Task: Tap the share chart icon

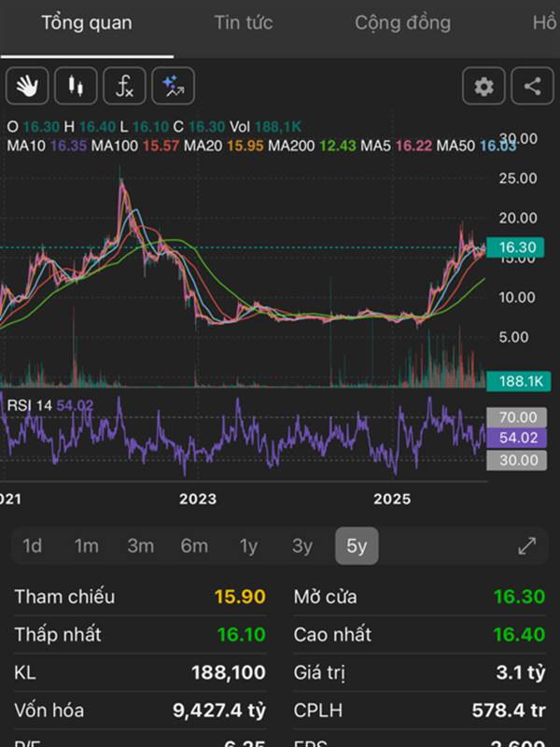Action: click(x=532, y=87)
